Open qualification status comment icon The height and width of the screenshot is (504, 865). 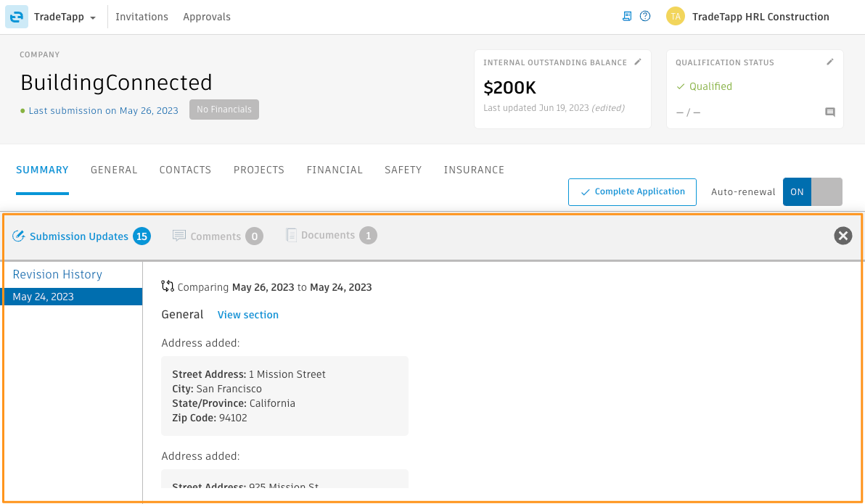[x=829, y=112]
